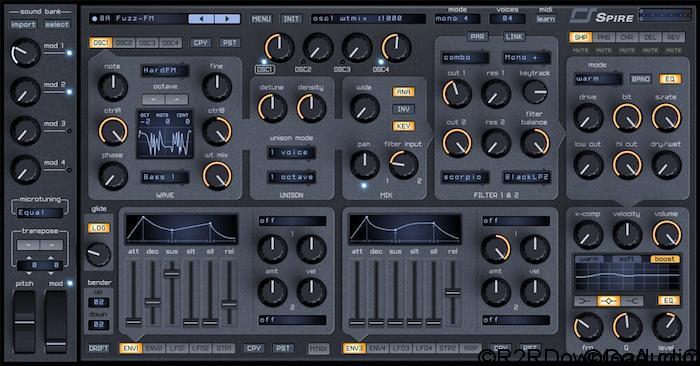Load the next preset with right arrow
The height and width of the screenshot is (366, 700).
(x=227, y=19)
